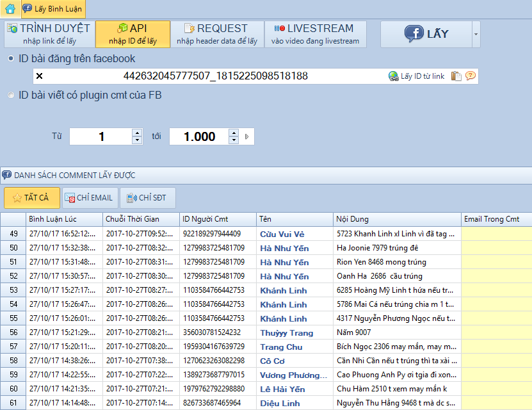532x410 pixels.
Task: Click the tới limit value field
Action: click(x=200, y=136)
